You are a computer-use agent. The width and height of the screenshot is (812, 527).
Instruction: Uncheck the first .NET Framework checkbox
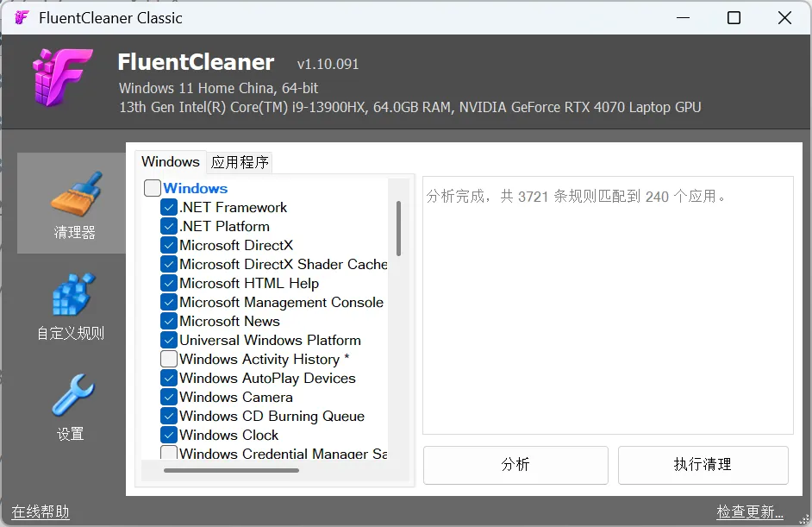click(169, 207)
